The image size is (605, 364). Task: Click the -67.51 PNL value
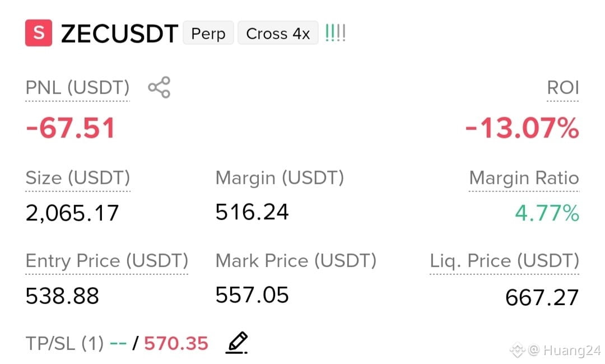click(71, 128)
